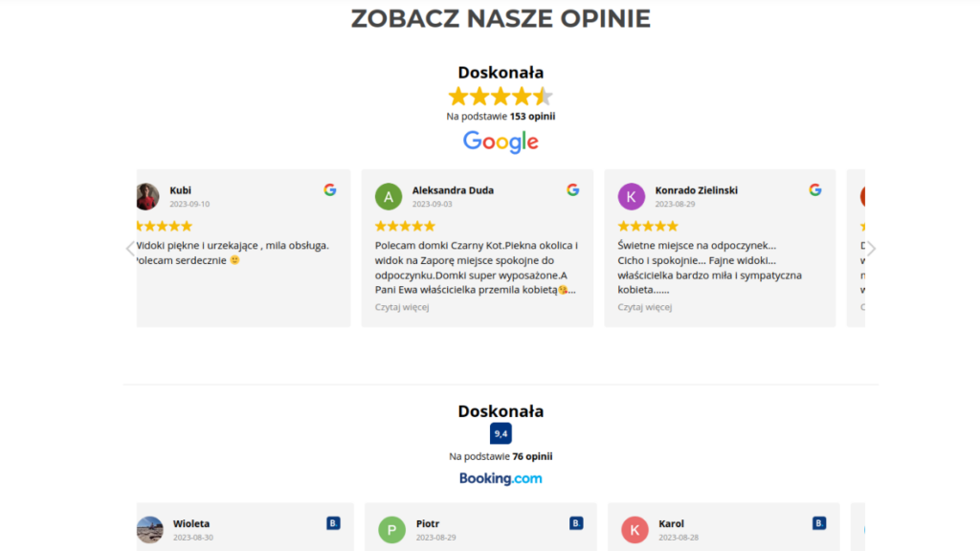The width and height of the screenshot is (980, 551).
Task: Click the Google G icon on Kubi's review
Action: pos(330,190)
